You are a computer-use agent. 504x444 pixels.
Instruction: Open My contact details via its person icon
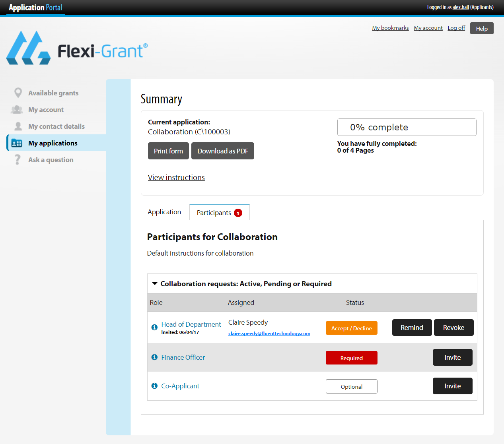(18, 126)
